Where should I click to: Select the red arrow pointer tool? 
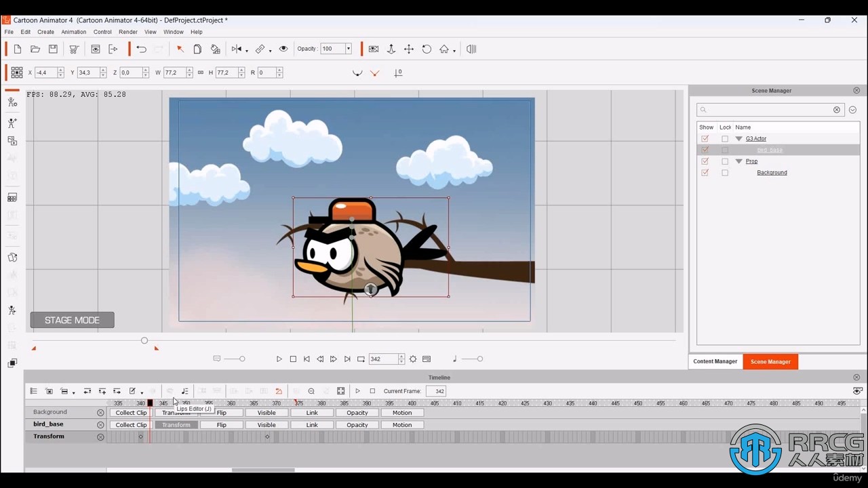(180, 49)
